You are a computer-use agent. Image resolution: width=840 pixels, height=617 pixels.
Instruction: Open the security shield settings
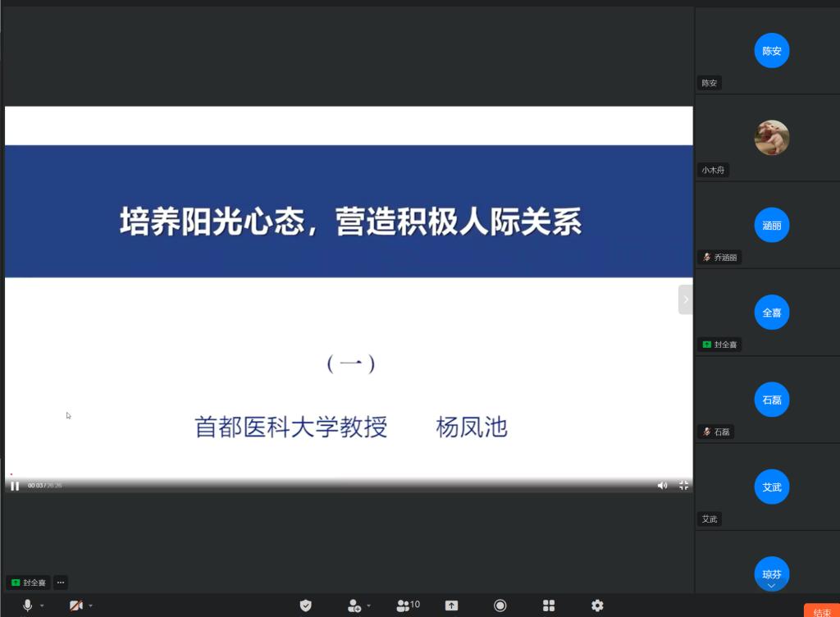(x=306, y=606)
